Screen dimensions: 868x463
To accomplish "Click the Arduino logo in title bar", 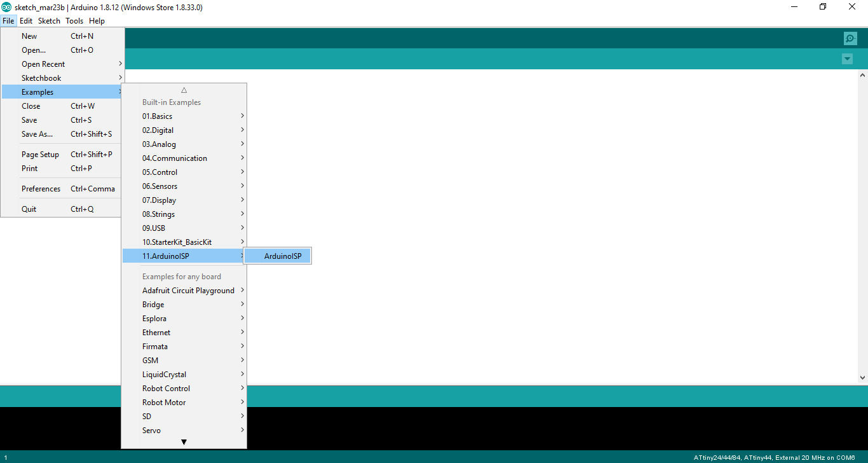I will [x=6, y=7].
